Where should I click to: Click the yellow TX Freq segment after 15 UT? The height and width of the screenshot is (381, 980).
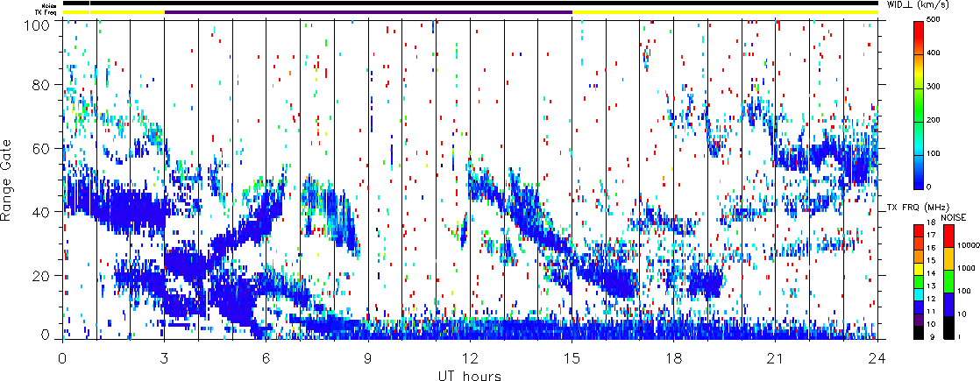(x=725, y=12)
